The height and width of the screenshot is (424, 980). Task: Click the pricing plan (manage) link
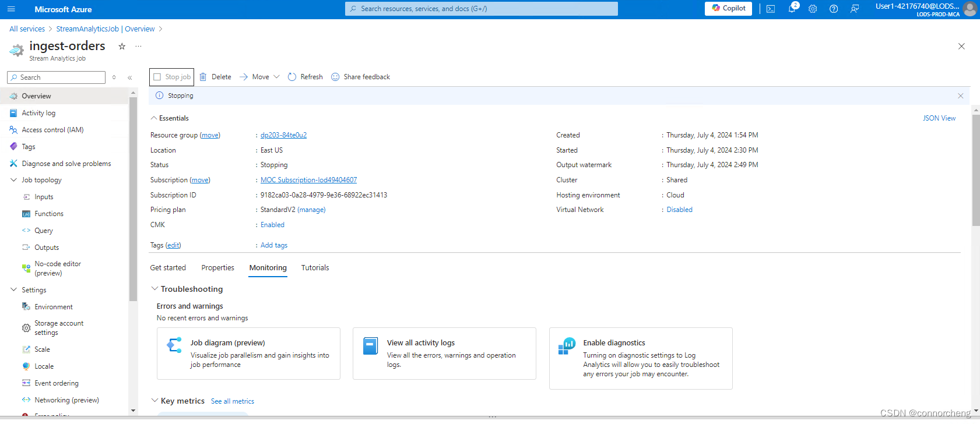311,210
